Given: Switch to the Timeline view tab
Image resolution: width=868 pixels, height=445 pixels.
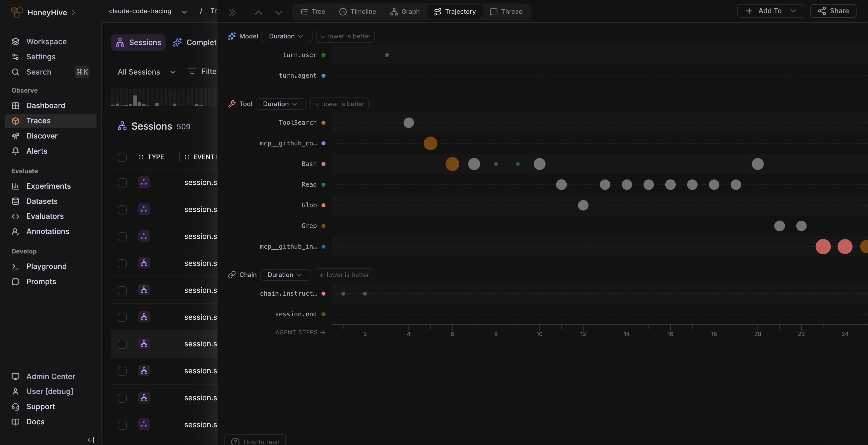Looking at the screenshot, I should (x=358, y=11).
